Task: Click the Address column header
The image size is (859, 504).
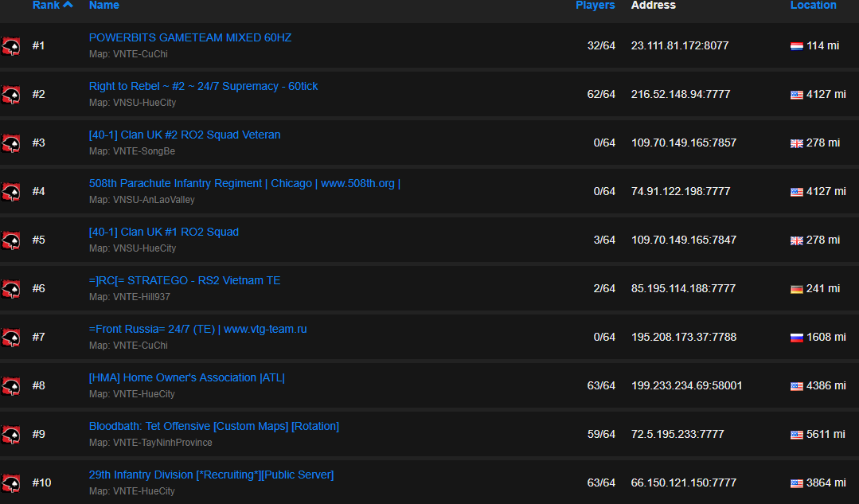Action: pyautogui.click(x=653, y=5)
